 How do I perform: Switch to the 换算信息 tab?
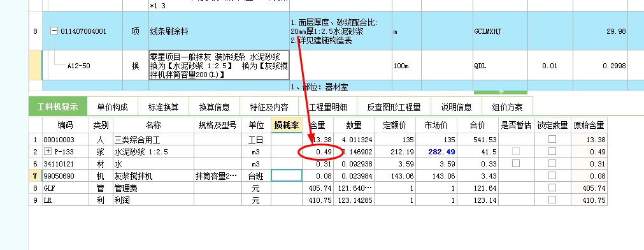coord(215,107)
